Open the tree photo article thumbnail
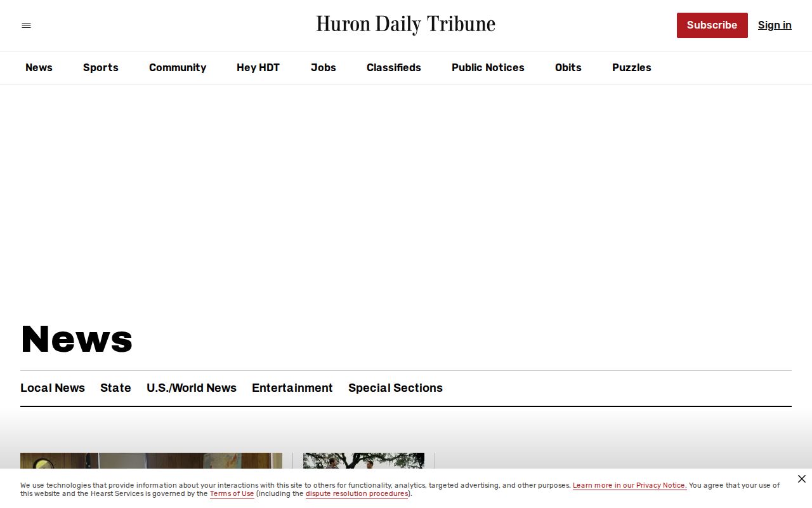 coord(363,461)
